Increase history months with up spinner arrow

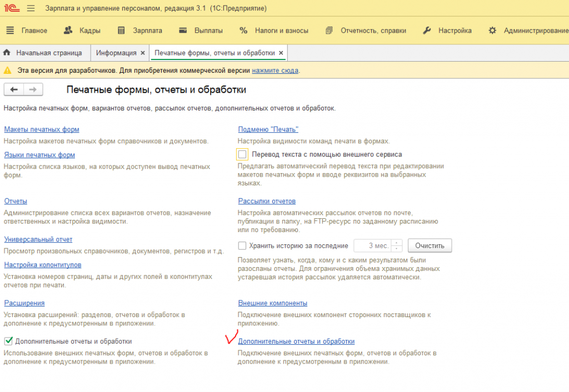(397, 243)
